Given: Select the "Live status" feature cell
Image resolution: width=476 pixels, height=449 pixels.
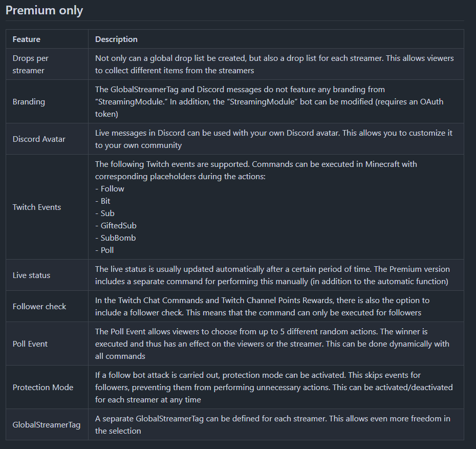Looking at the screenshot, I should click(x=32, y=275).
